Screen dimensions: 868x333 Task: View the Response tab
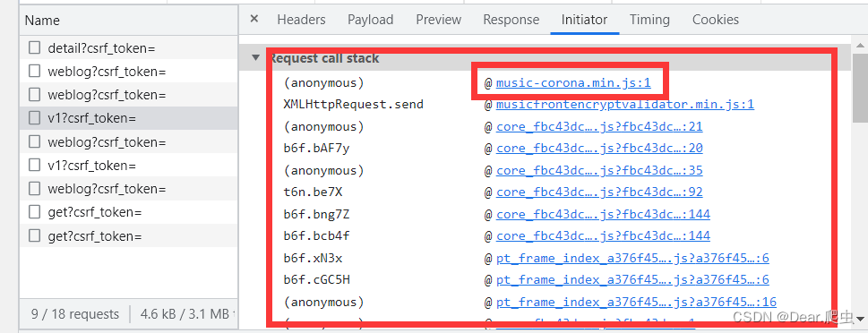point(511,20)
